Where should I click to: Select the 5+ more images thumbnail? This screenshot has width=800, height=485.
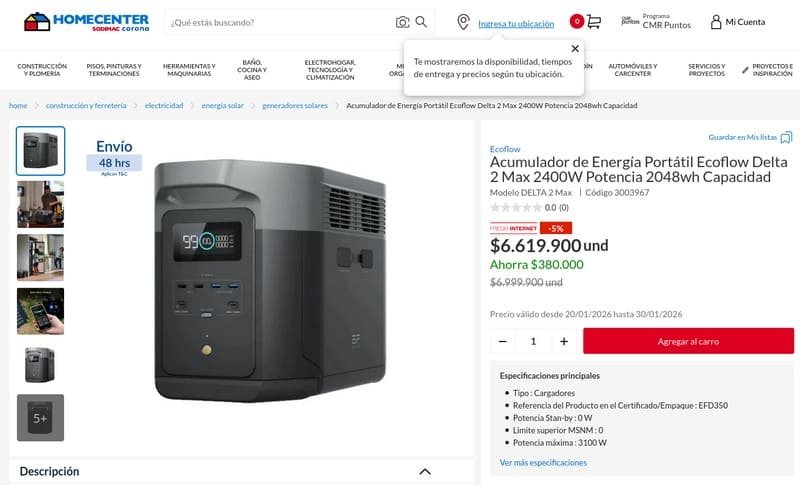[x=40, y=418]
